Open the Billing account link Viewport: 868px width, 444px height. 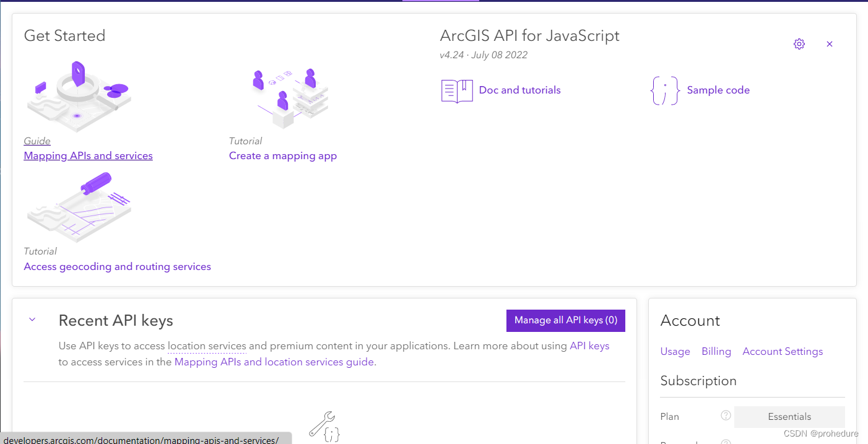(716, 351)
